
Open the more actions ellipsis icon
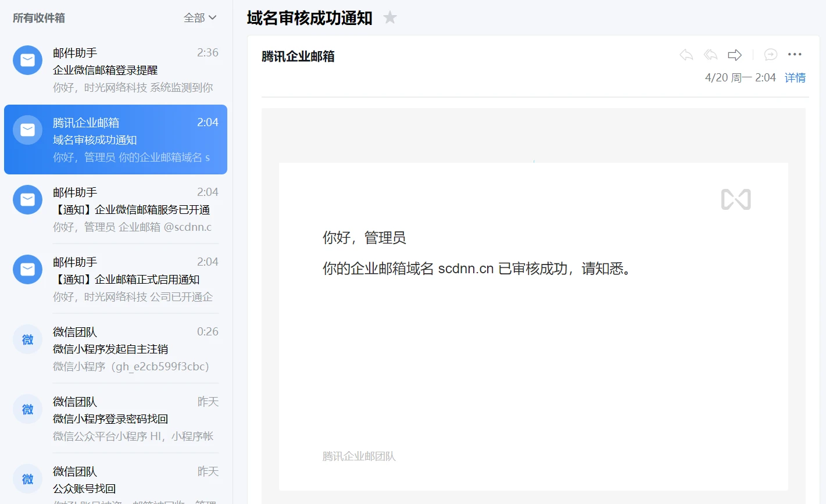795,54
